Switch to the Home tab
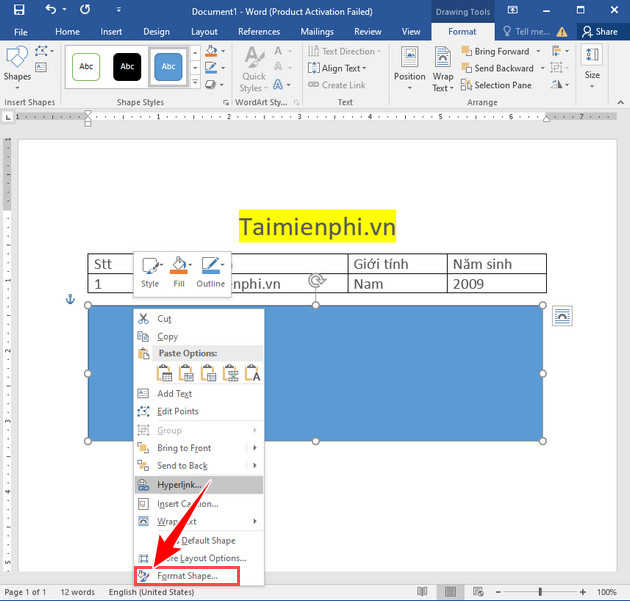This screenshot has width=630, height=601. click(x=68, y=32)
